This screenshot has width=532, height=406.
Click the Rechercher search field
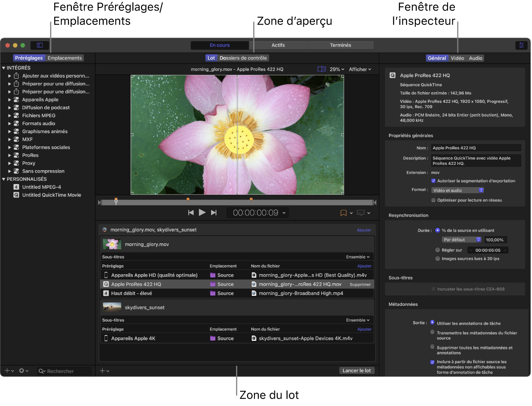tap(64, 371)
